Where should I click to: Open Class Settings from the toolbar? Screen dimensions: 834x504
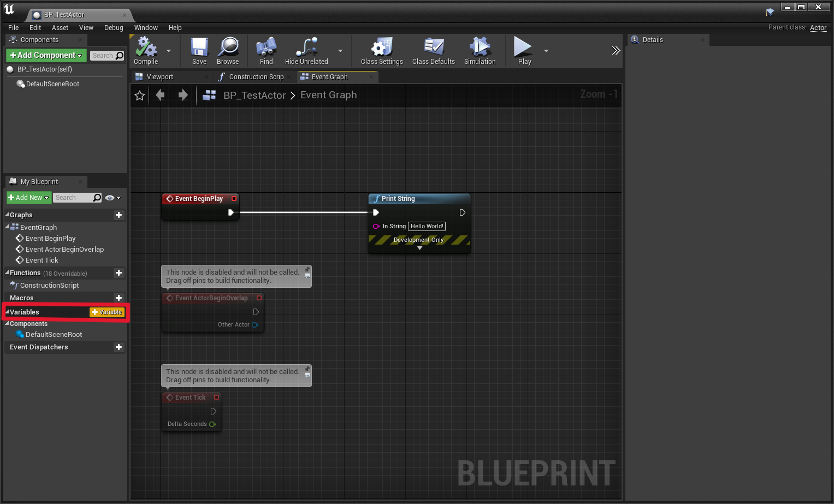coord(382,50)
